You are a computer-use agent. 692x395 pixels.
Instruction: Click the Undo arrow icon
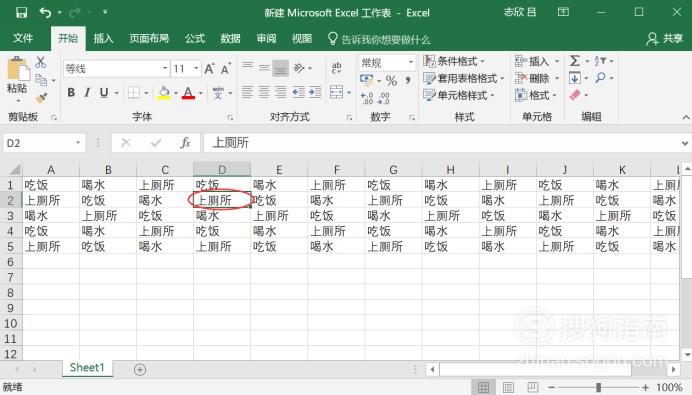[x=45, y=12]
